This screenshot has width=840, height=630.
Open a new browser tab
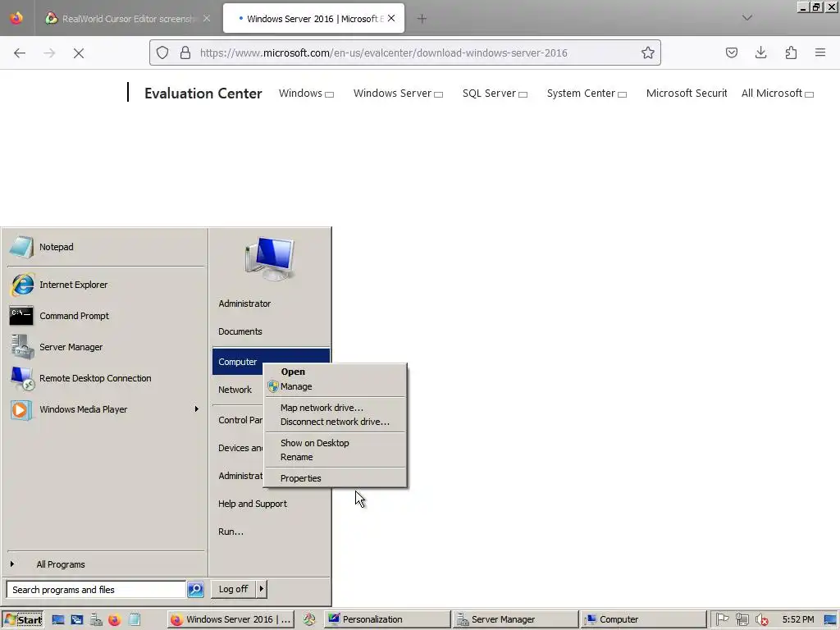[x=422, y=19]
